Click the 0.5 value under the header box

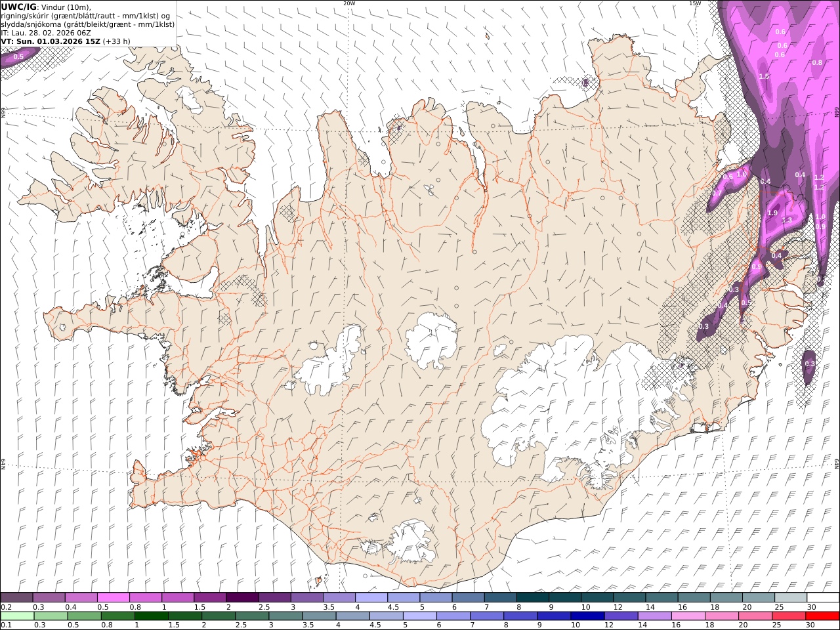(x=18, y=57)
